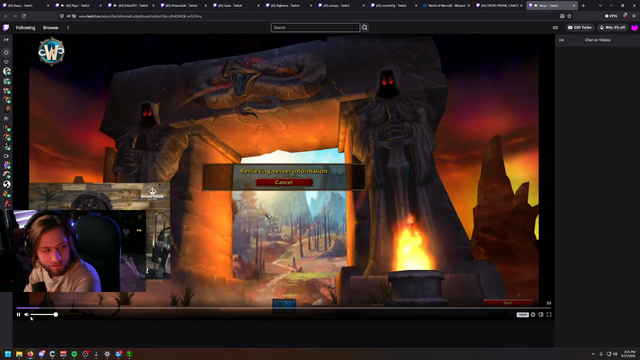Go forward in browser history

pos(15,16)
